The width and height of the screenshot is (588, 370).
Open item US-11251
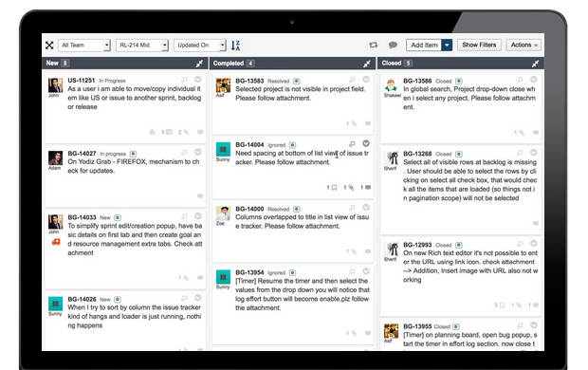tap(81, 81)
